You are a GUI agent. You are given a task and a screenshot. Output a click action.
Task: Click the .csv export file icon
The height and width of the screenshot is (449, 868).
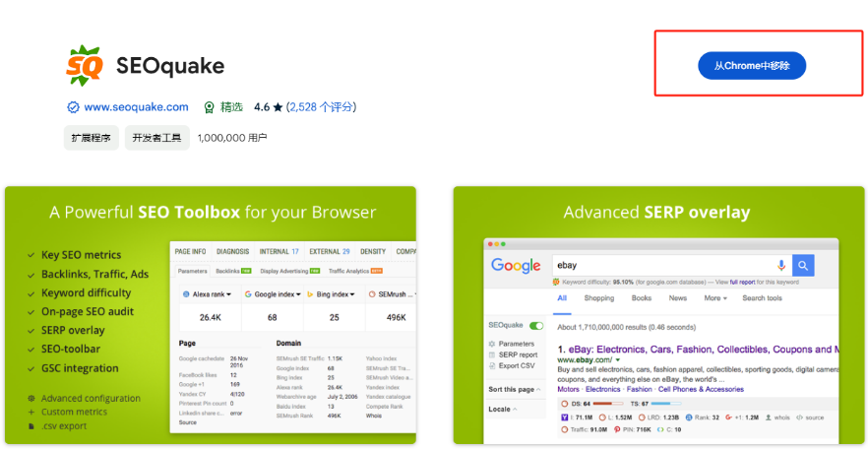click(x=31, y=426)
